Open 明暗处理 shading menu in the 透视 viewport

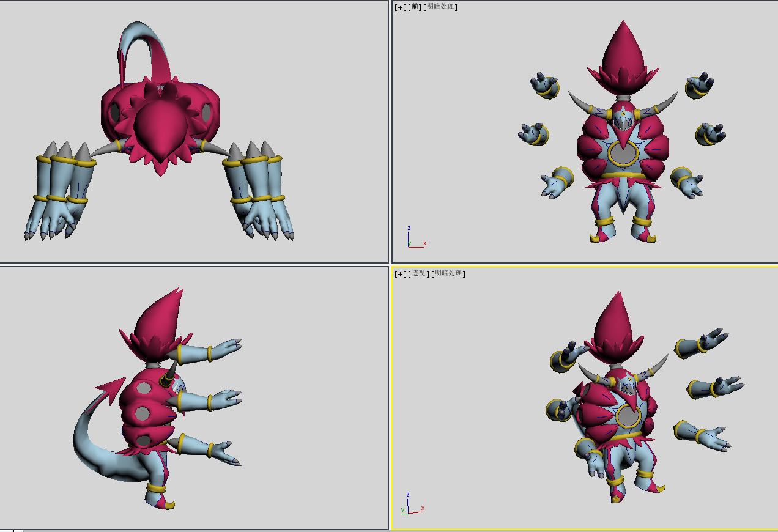pyautogui.click(x=450, y=273)
